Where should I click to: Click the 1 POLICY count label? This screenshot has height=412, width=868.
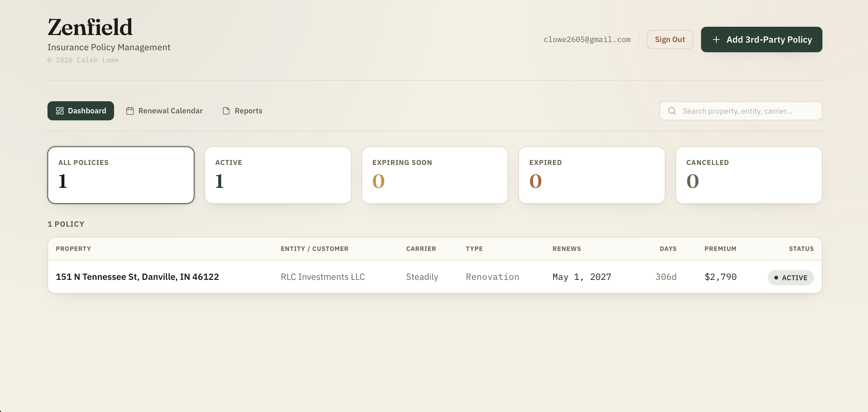coord(66,224)
